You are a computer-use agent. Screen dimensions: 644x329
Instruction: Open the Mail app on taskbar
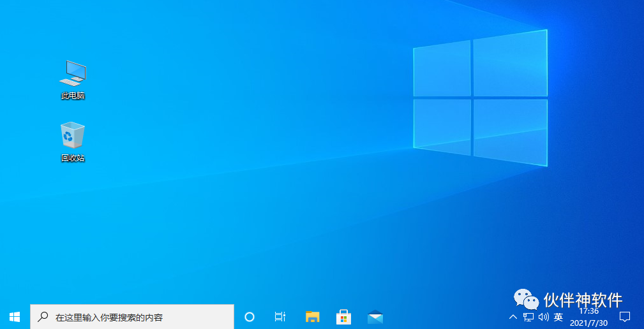[375, 317]
